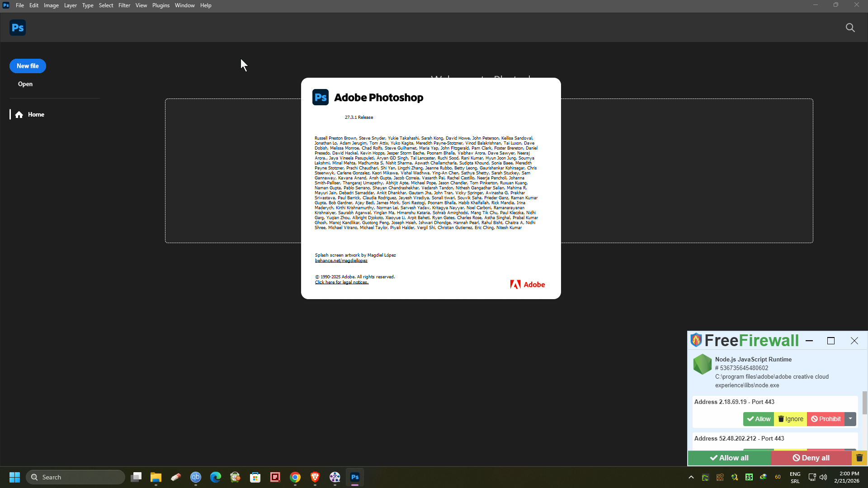Viewport: 868px width, 488px height.
Task: Open qBittorrent from taskbar
Action: click(196, 477)
